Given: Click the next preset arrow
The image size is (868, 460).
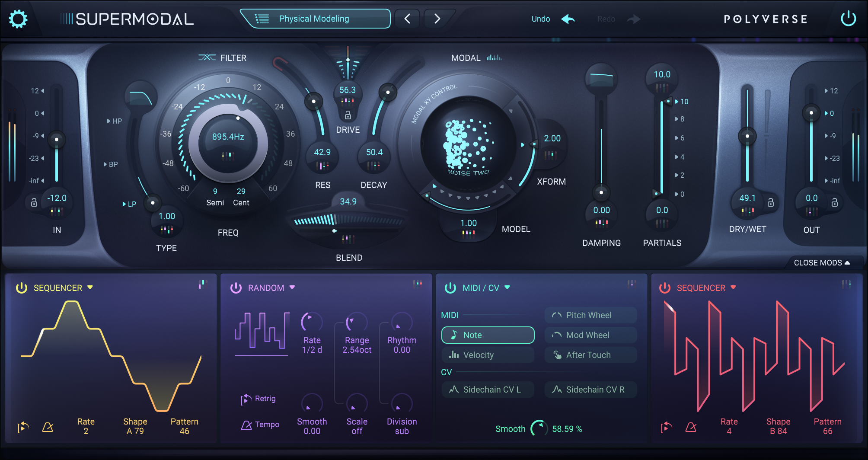Looking at the screenshot, I should 437,19.
